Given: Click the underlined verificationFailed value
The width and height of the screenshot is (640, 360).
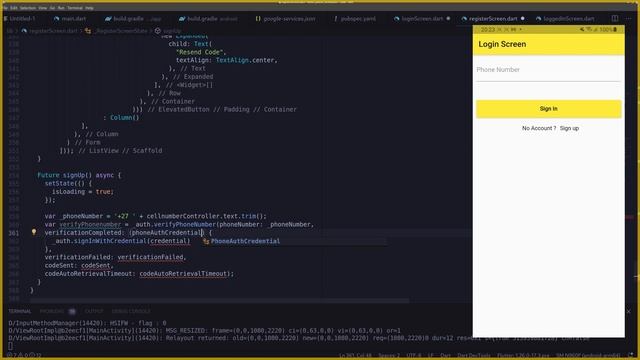Looking at the screenshot, I should pyautogui.click(x=150, y=257).
